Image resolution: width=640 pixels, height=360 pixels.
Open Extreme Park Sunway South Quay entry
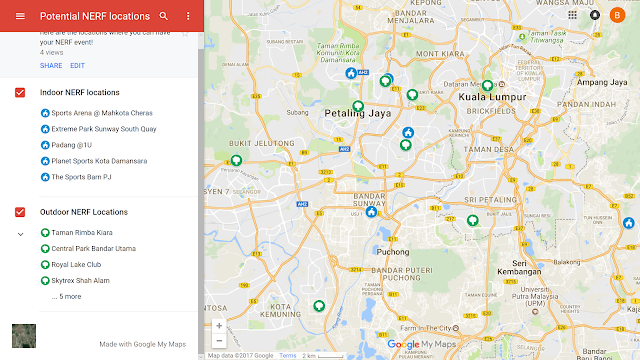coord(104,129)
